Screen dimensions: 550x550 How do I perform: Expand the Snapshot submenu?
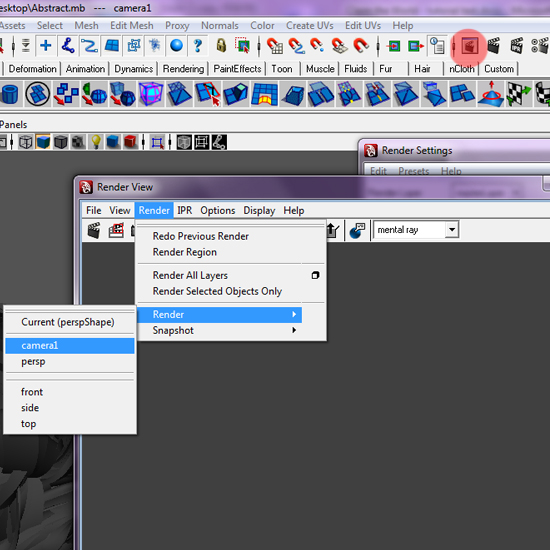(x=220, y=330)
